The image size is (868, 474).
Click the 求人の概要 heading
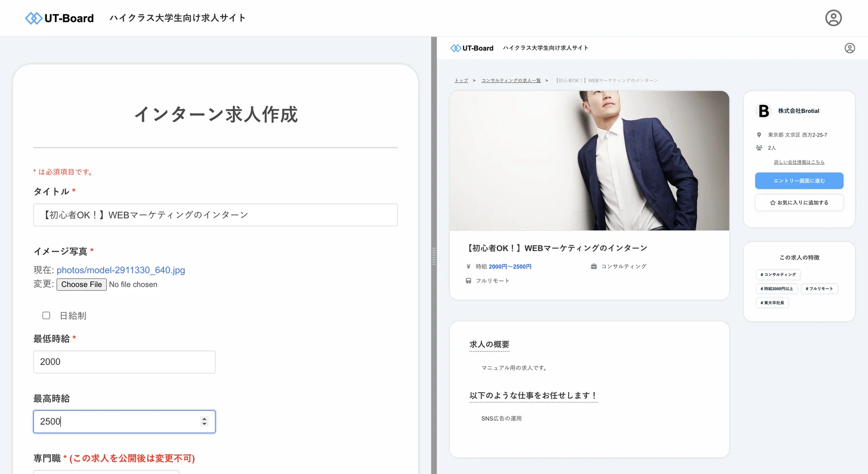(x=489, y=345)
